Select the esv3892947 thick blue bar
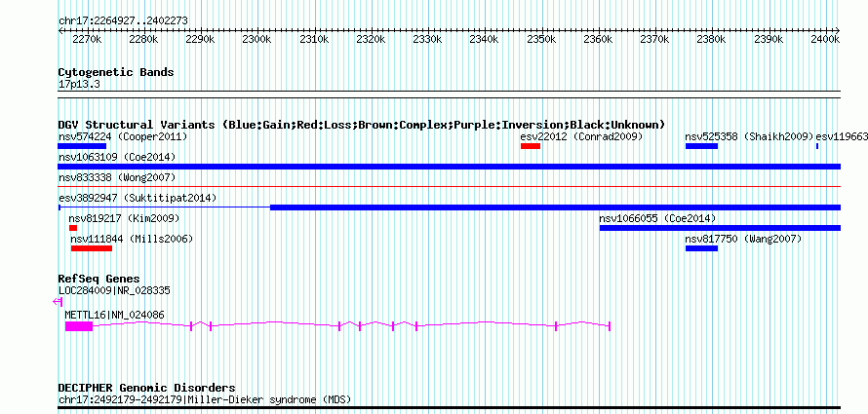Viewport: 868px width, 414px height. [x=555, y=207]
